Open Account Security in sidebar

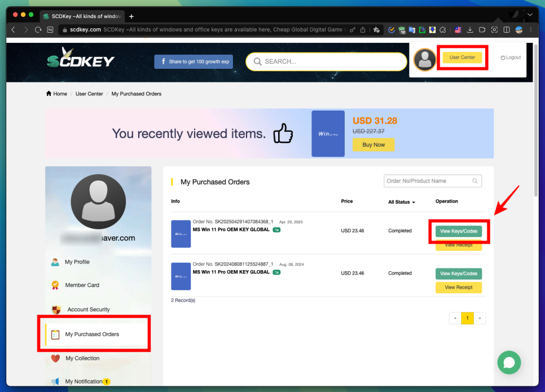point(88,309)
